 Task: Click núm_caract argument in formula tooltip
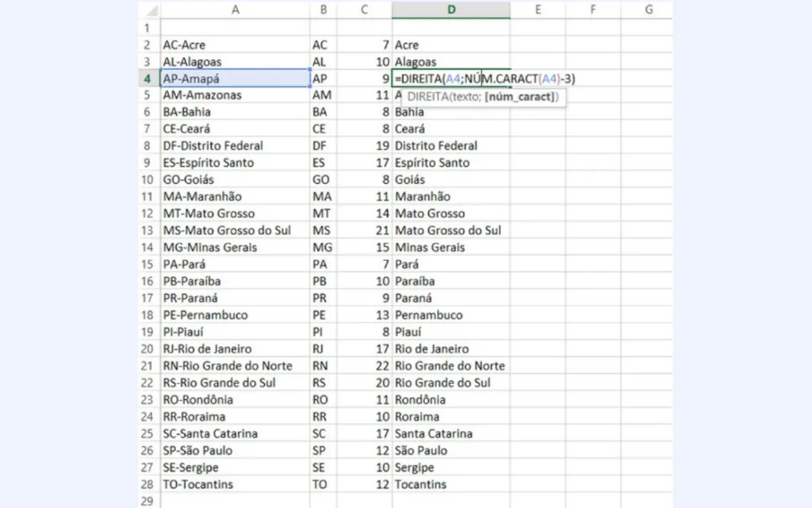(x=520, y=97)
